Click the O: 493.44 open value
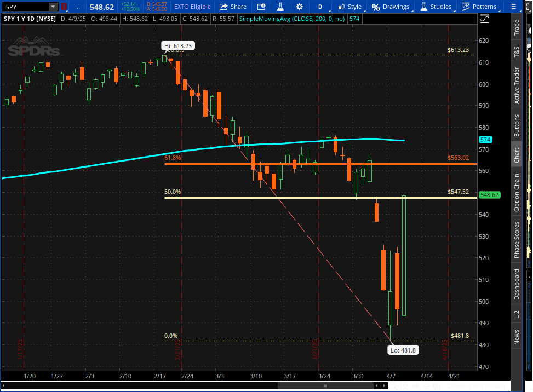533x392 pixels. pos(104,19)
